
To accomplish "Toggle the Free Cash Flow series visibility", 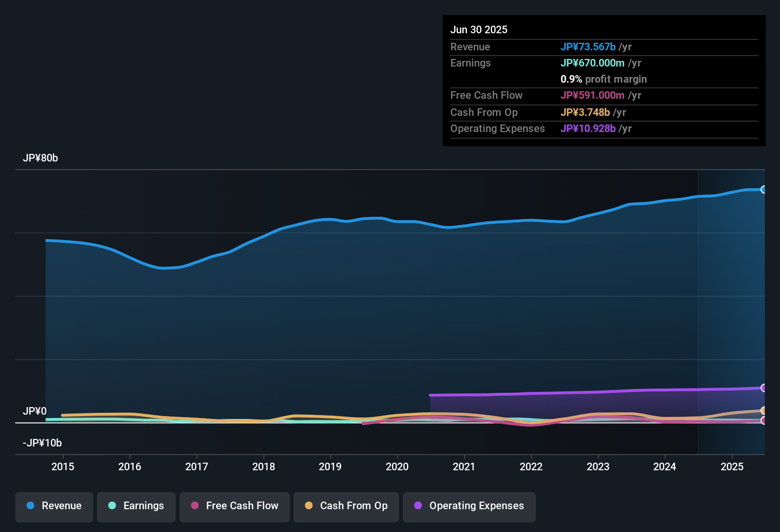I will (235, 506).
